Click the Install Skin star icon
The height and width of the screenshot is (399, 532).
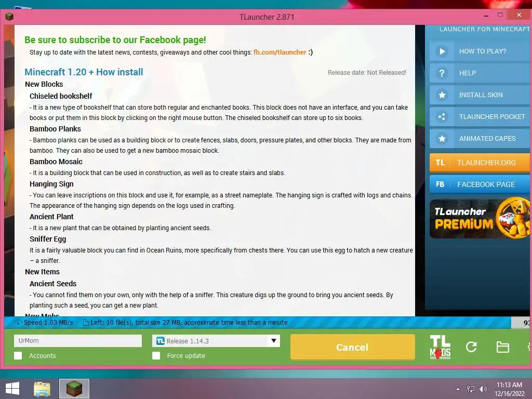point(442,95)
